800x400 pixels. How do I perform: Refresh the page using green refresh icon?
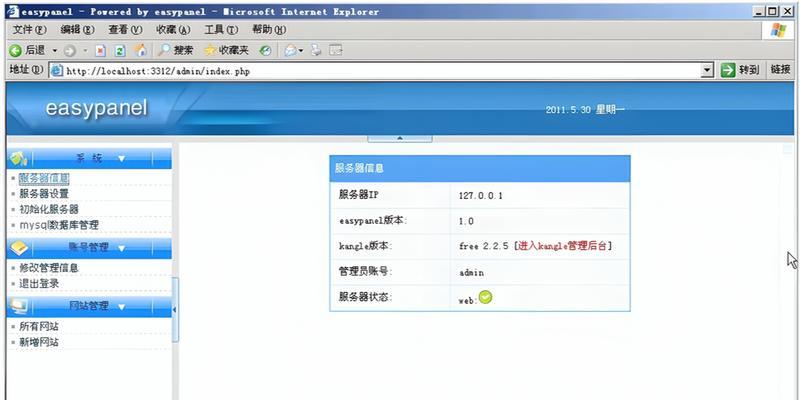pyautogui.click(x=120, y=51)
